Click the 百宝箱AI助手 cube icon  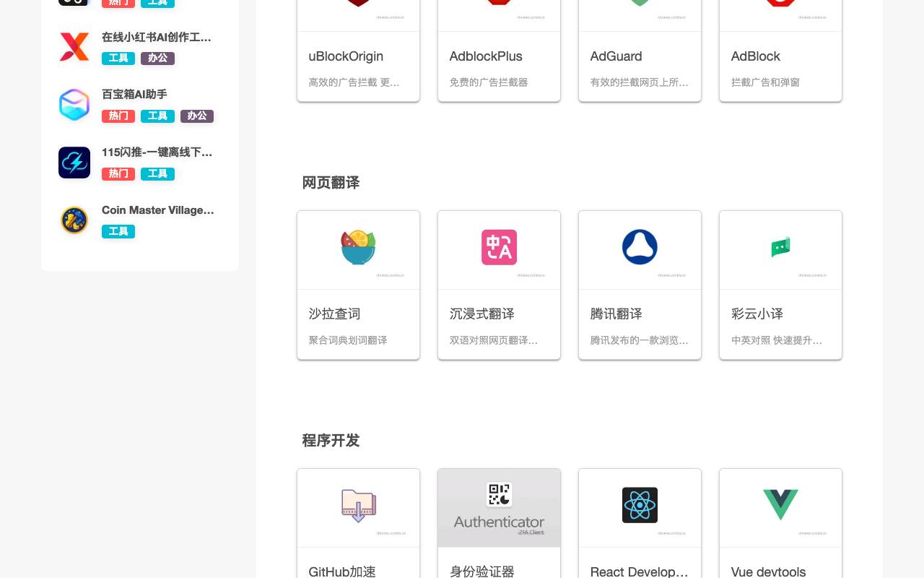point(74,105)
